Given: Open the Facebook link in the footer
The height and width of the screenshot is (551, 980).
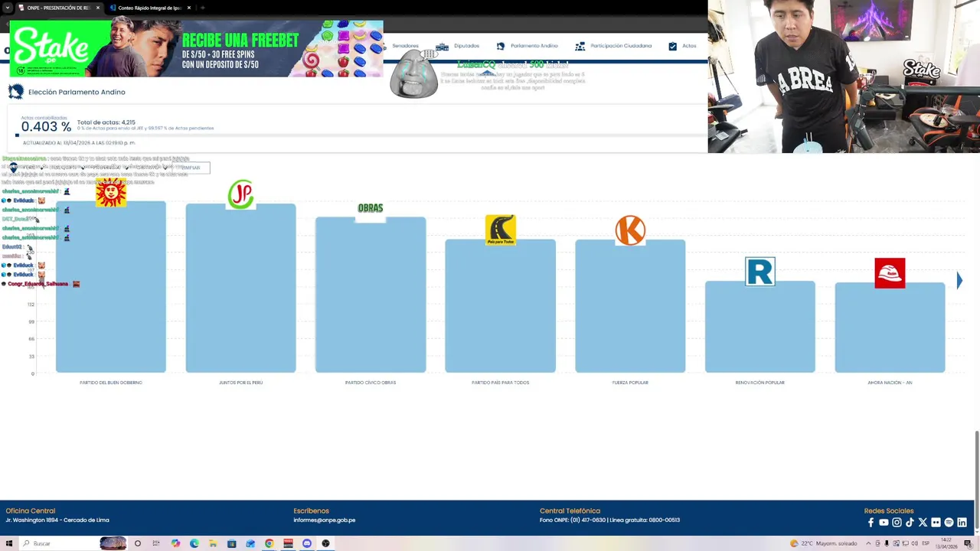Looking at the screenshot, I should pyautogui.click(x=871, y=523).
